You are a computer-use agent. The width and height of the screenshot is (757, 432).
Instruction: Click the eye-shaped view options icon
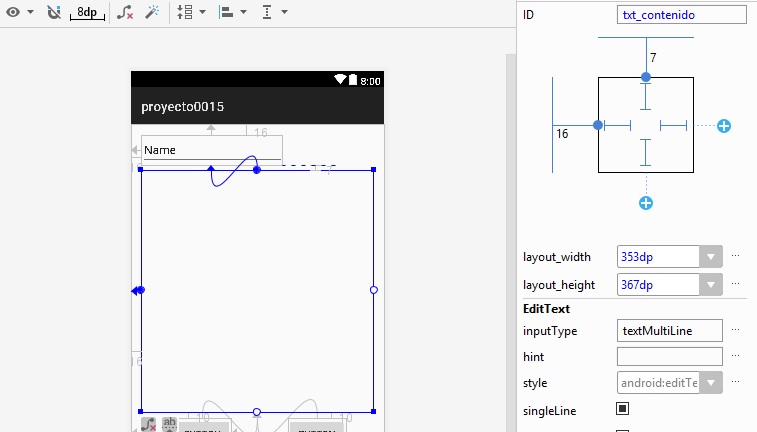(13, 13)
